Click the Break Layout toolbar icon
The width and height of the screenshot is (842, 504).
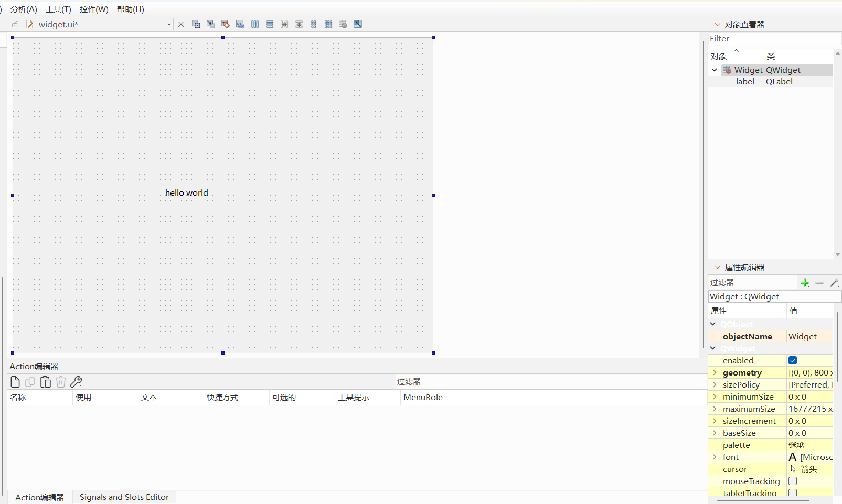click(343, 24)
